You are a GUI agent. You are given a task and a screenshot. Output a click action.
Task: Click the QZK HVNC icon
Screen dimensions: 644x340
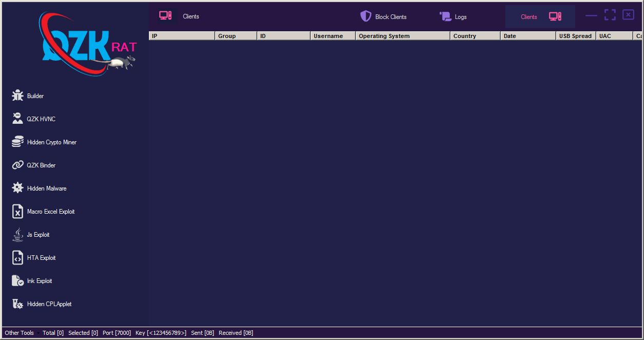coord(18,119)
